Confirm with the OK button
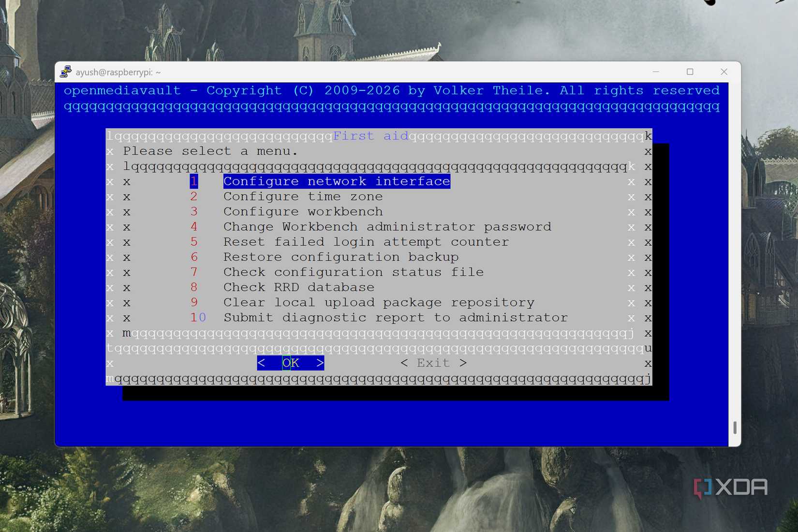The height and width of the screenshot is (532, 798). [291, 363]
